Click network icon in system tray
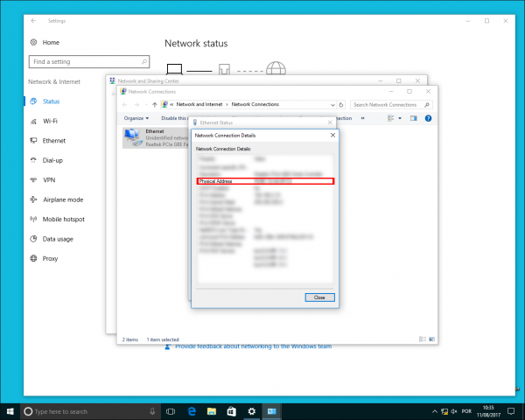The image size is (525, 420). pos(444,411)
